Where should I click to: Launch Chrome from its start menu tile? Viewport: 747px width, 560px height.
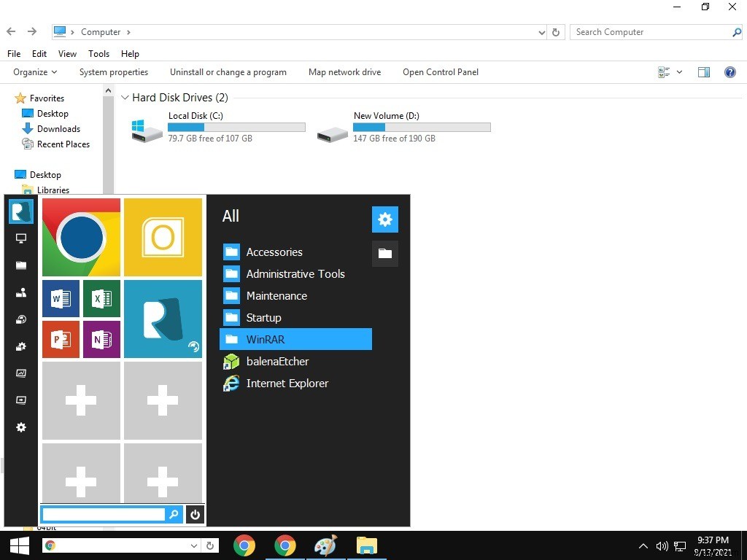click(x=80, y=237)
